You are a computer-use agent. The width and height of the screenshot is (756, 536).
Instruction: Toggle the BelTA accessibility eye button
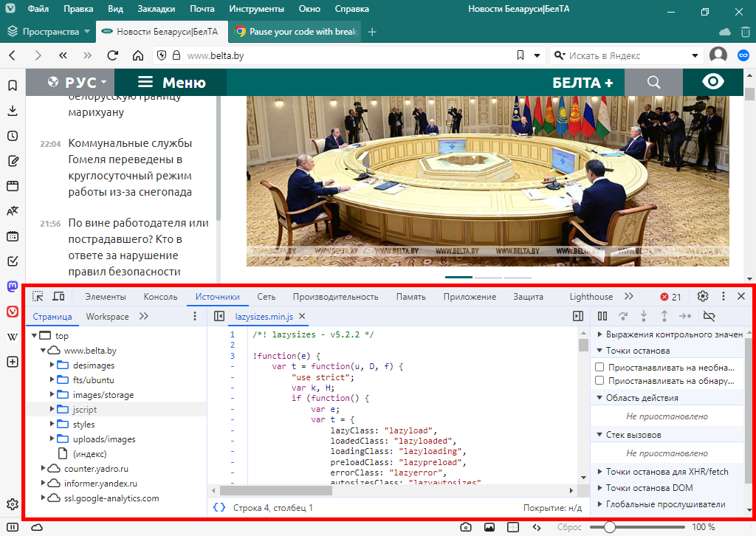point(713,82)
